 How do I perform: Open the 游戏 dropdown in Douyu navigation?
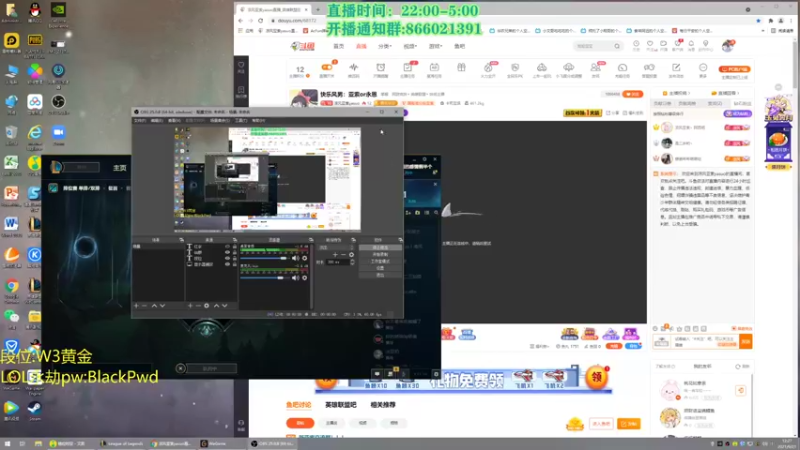click(x=435, y=46)
